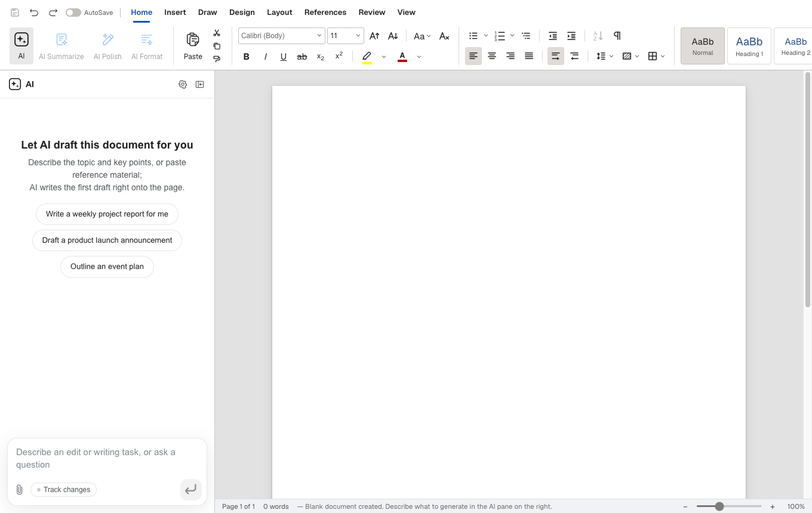Select 'Outline an event plan' suggestion
Image resolution: width=812 pixels, height=513 pixels.
(107, 267)
